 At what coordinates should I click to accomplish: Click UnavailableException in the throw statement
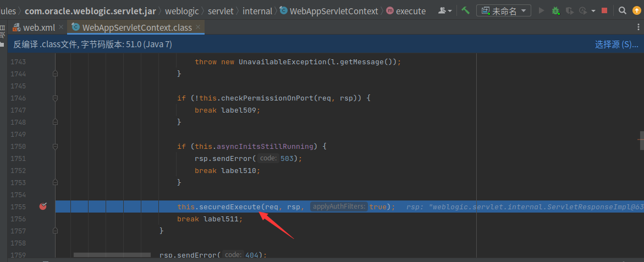[x=283, y=62]
